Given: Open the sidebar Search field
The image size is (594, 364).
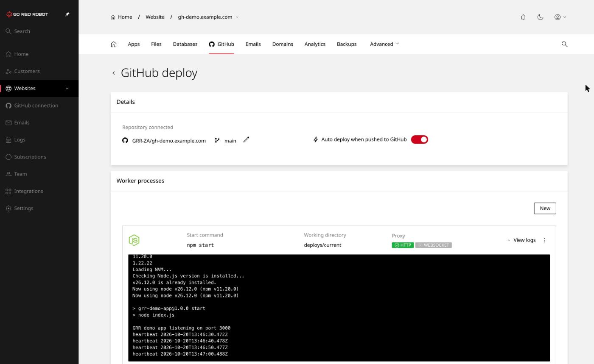Looking at the screenshot, I should tap(39, 31).
